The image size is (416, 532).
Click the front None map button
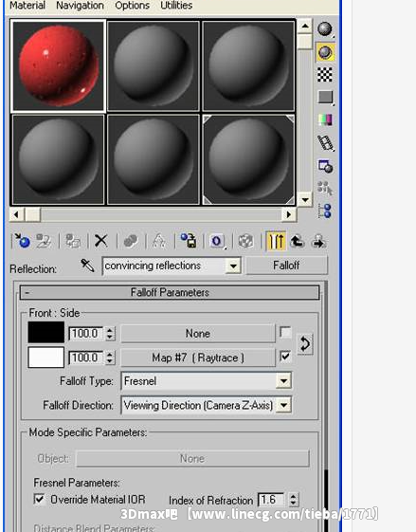point(198,334)
